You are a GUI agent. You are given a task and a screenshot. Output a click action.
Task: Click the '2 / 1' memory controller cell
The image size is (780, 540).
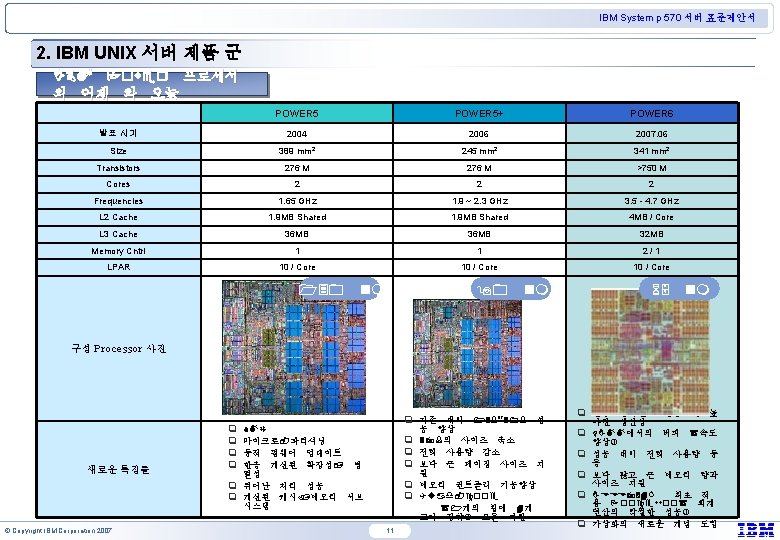coord(651,251)
